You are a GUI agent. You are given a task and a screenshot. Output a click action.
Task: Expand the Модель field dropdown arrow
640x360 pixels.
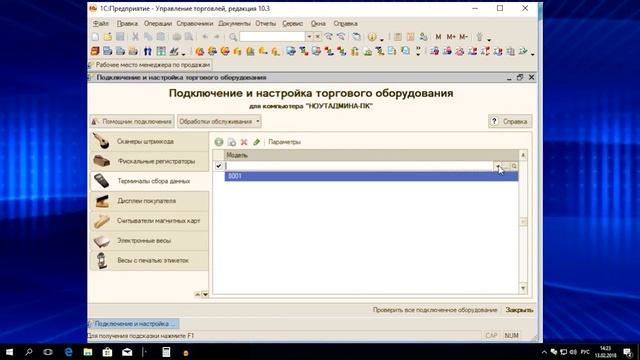pyautogui.click(x=498, y=166)
